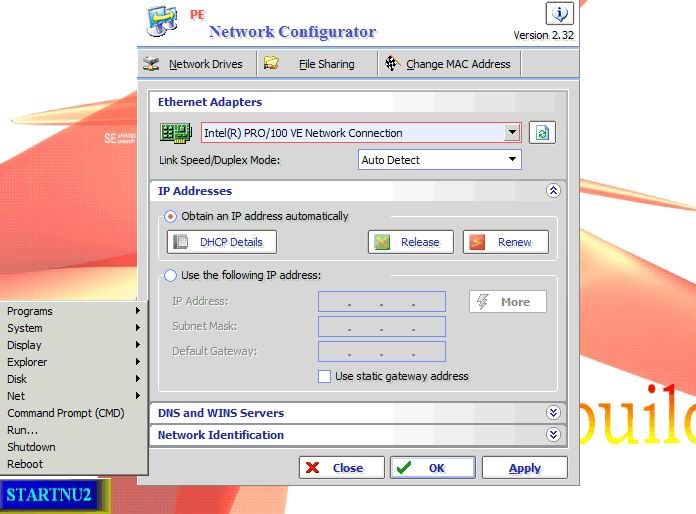Select Obtain an IP address automatically
696x514 pixels.
170,217
